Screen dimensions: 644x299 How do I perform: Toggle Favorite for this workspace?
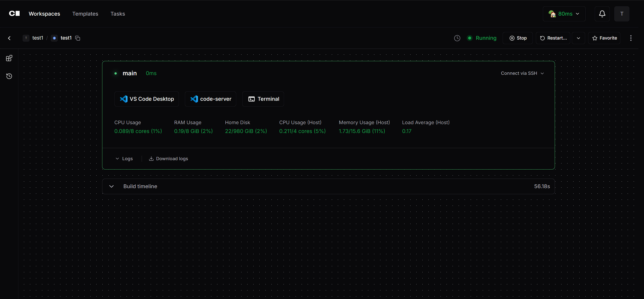[604, 38]
